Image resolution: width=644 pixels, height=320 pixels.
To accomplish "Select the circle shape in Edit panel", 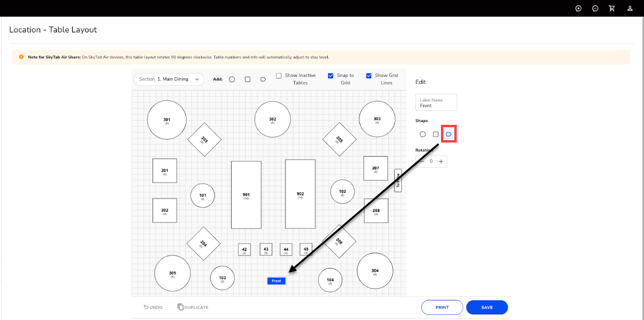I will [422, 134].
